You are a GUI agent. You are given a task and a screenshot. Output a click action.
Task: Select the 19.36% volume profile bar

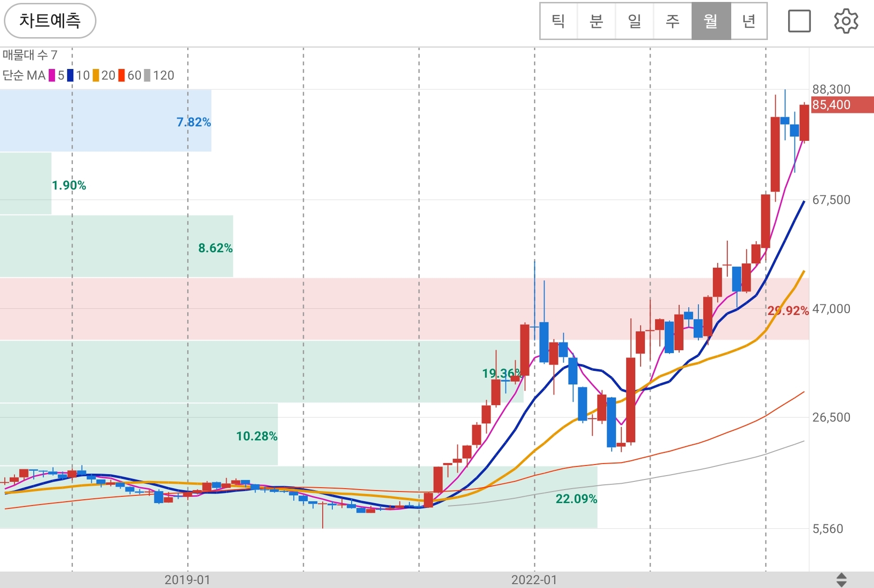(261, 371)
